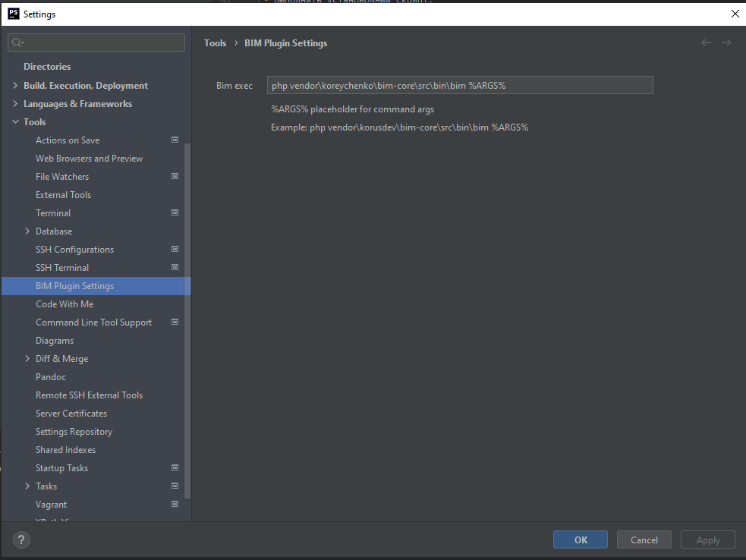Click the icon next to SSH Configurations

pos(175,249)
